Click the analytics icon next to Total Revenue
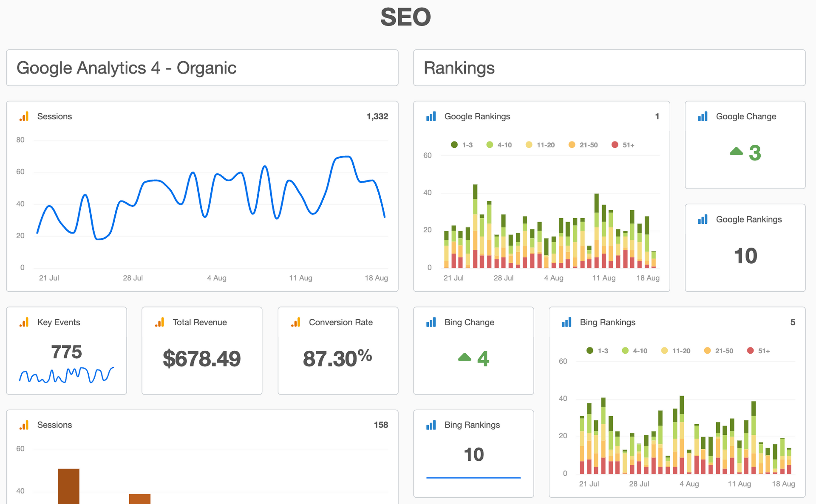Image resolution: width=816 pixels, height=504 pixels. pos(160,322)
